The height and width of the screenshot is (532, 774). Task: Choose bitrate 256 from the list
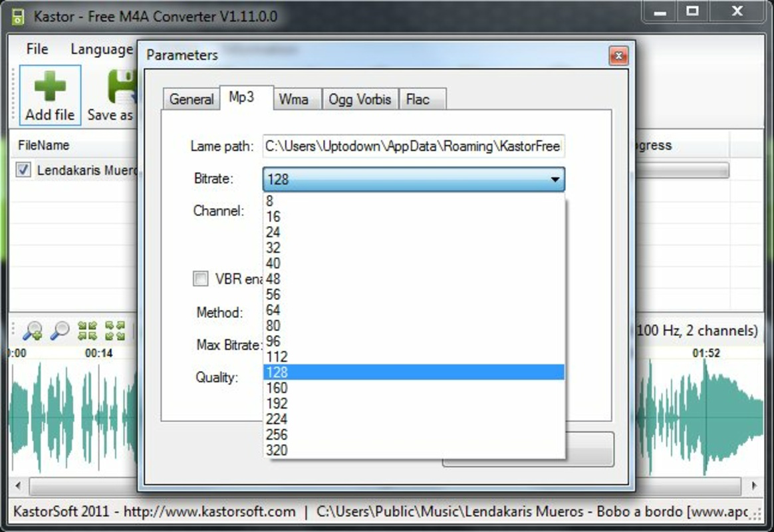click(413, 435)
